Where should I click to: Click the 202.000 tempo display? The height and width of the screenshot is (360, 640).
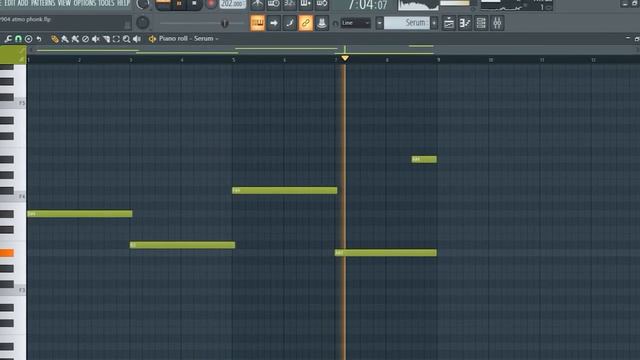coord(233,4)
